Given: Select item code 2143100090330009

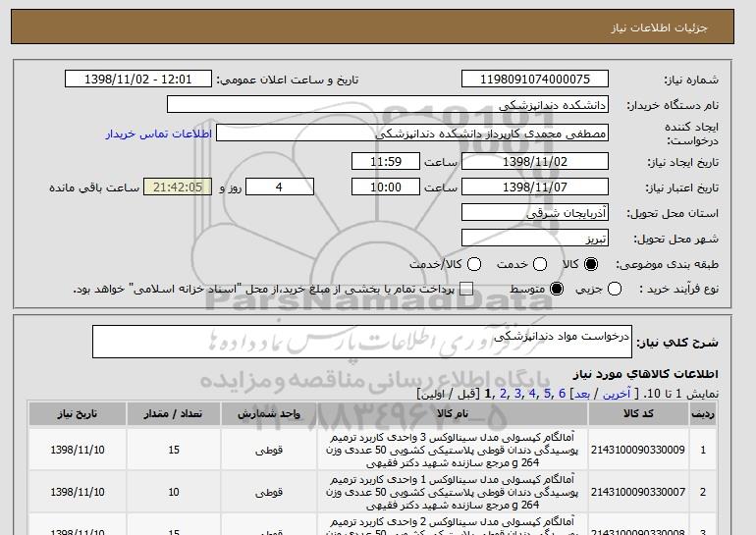Looking at the screenshot, I should click(x=638, y=450).
